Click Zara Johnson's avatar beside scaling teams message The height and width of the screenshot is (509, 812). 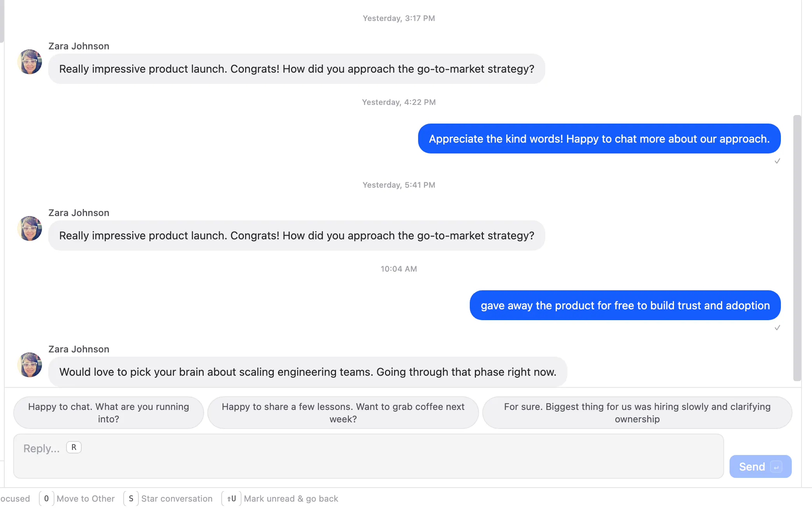[30, 365]
